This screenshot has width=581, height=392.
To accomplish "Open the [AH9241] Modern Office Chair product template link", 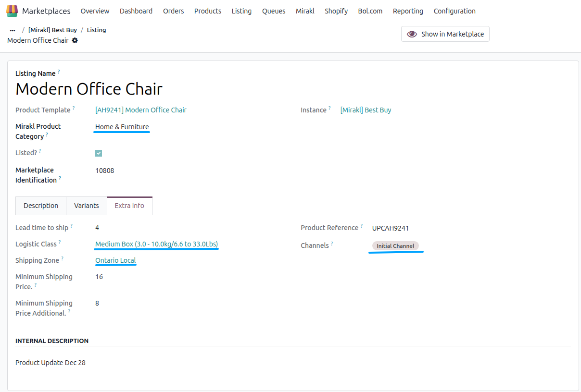I will [141, 110].
